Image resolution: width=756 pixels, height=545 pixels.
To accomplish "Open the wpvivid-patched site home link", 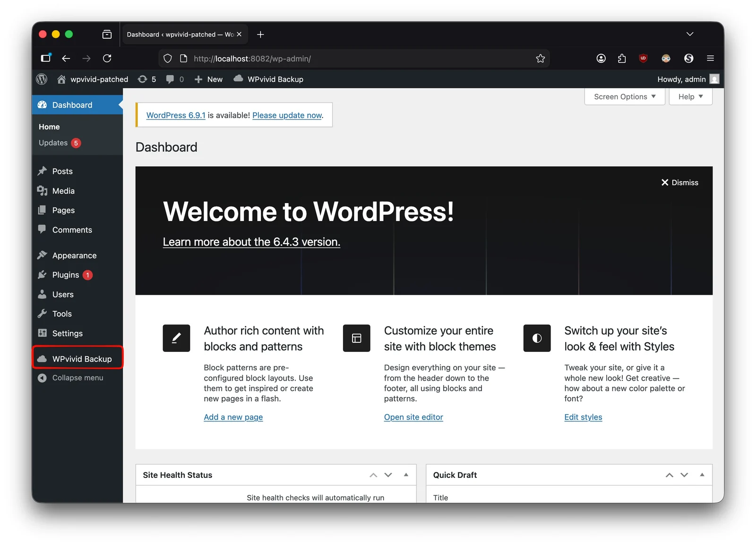I will (93, 79).
